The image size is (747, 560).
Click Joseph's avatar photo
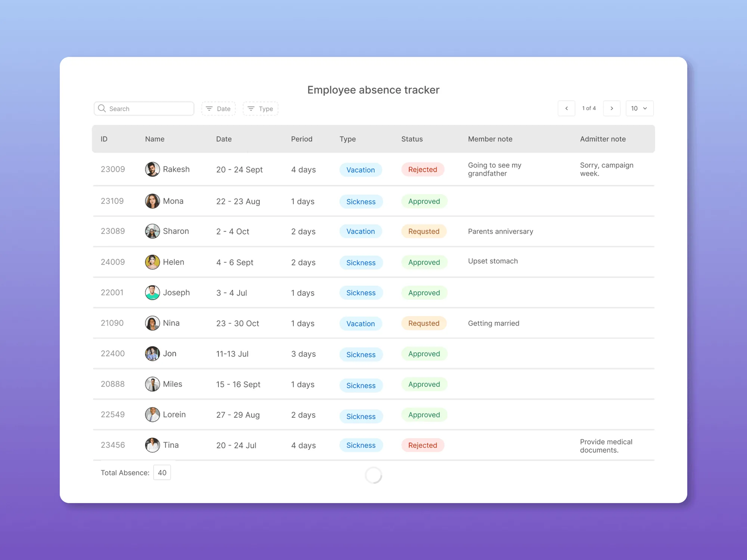152,293
